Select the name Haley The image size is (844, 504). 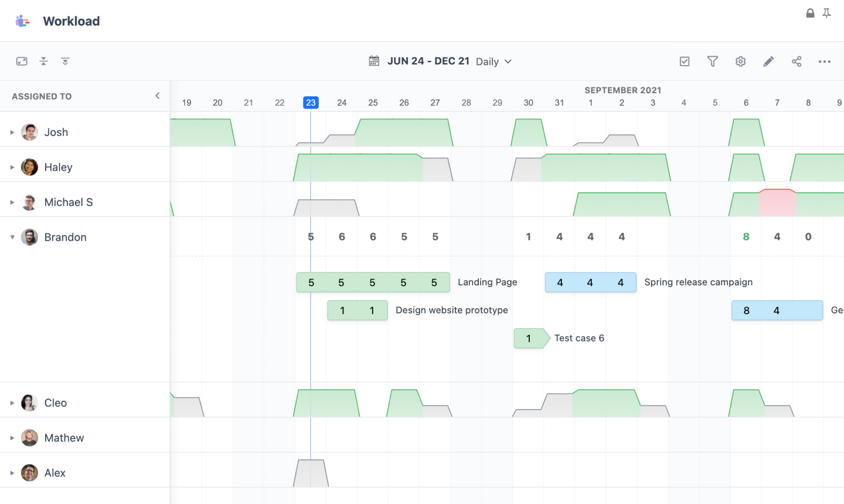[59, 167]
